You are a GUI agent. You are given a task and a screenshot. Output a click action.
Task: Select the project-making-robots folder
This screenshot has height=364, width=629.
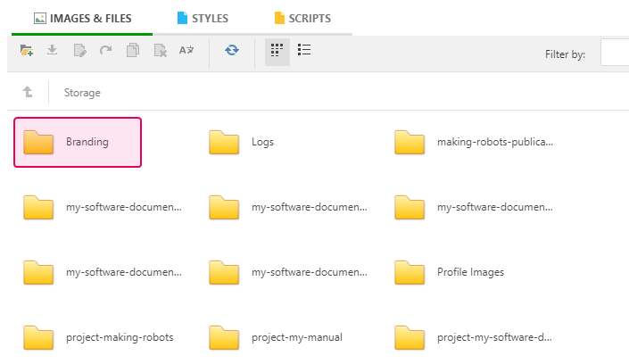98,337
